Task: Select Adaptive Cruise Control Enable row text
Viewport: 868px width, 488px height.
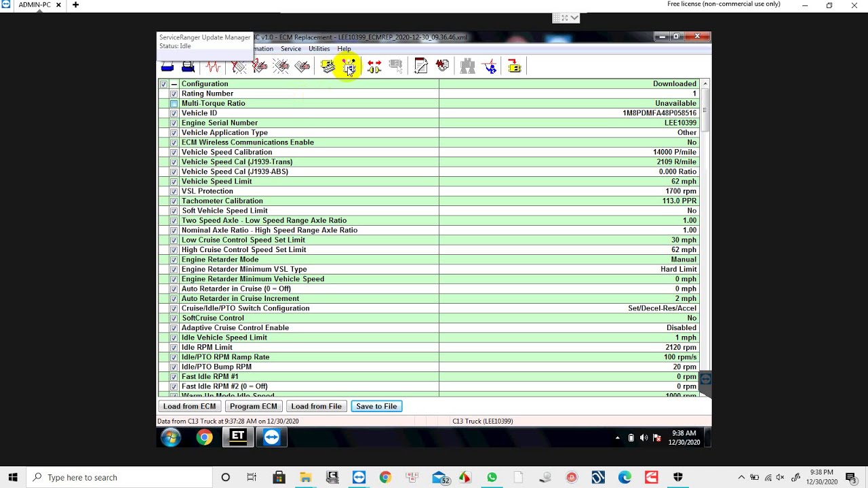Action: coord(235,328)
